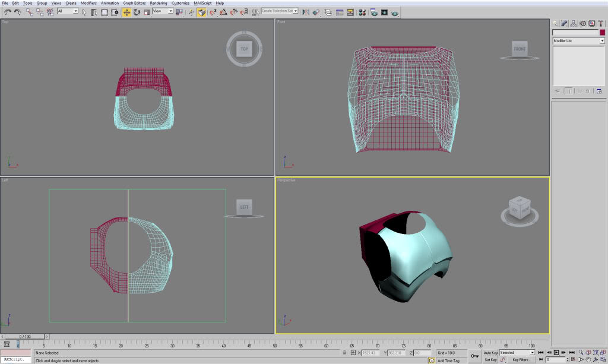The height and width of the screenshot is (364, 608).
Task: Click the Zoom magnifier viewport control
Action: pos(581,353)
